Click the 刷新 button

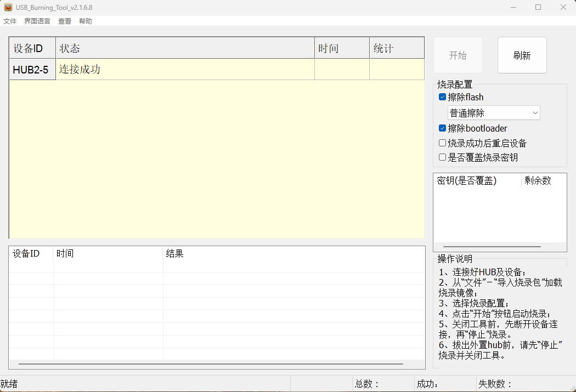tap(522, 55)
